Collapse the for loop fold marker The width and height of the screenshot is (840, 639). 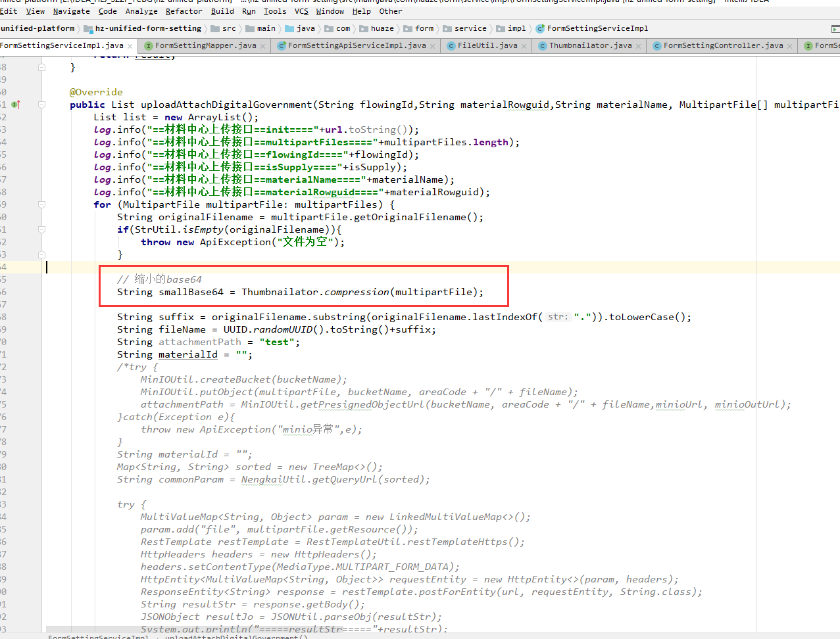pos(41,204)
